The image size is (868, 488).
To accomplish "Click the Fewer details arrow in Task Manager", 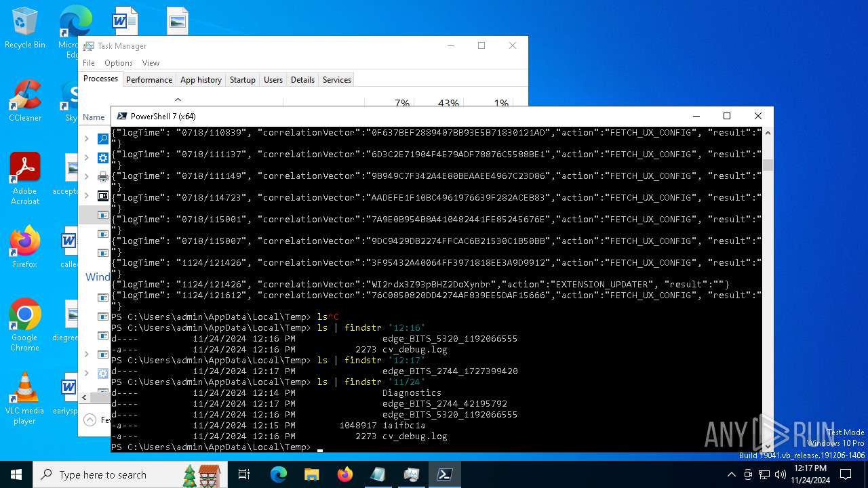I will click(90, 420).
